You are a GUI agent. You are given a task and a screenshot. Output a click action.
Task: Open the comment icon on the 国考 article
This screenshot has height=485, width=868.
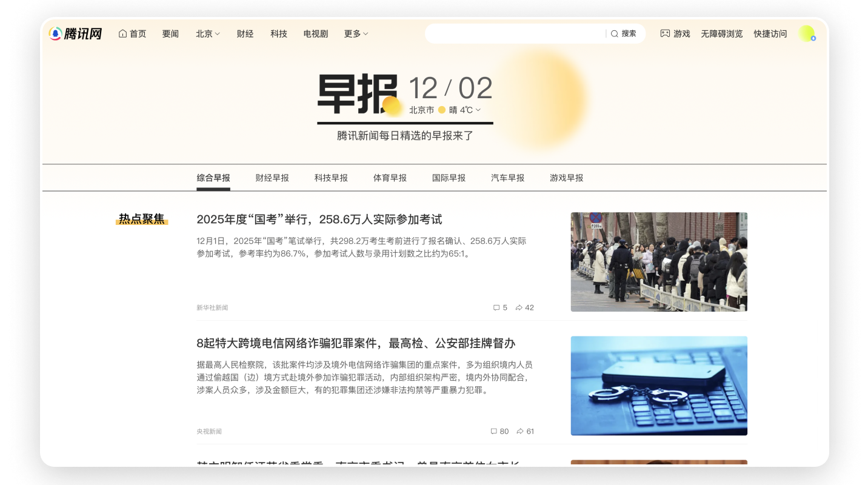pos(496,307)
